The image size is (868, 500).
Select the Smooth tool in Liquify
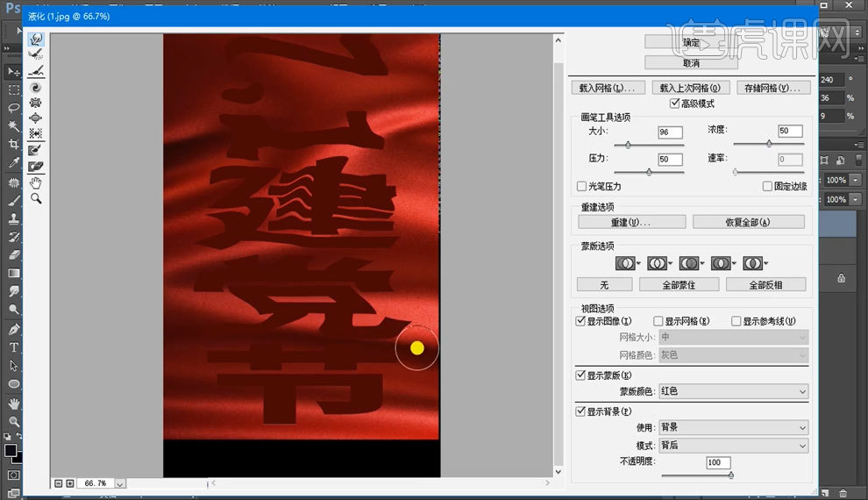(36, 71)
